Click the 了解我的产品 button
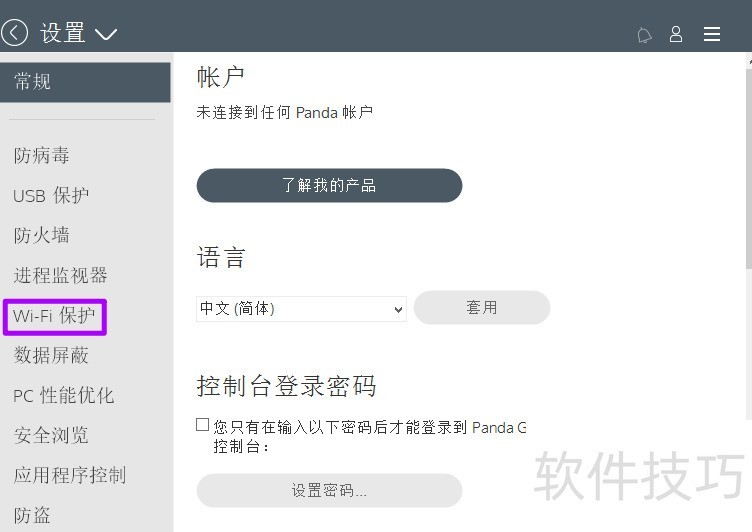 329,185
